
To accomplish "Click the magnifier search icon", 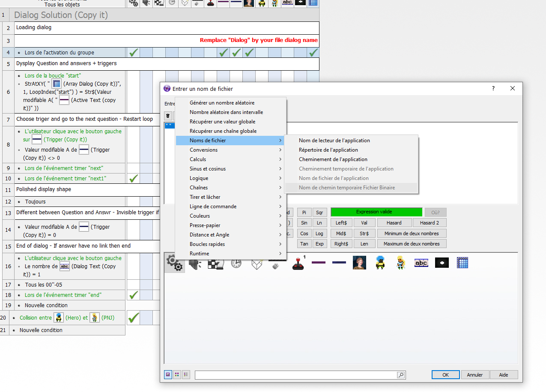I will click(x=401, y=375).
